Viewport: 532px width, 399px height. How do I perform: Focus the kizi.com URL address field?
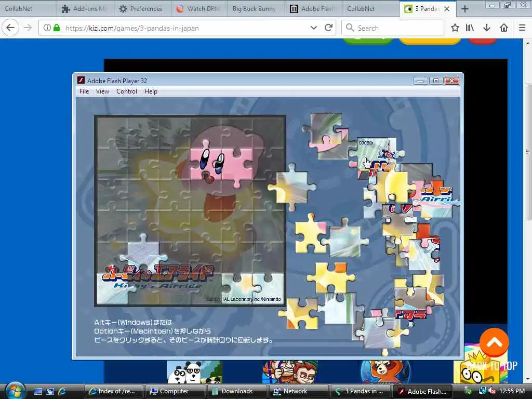tap(187, 28)
